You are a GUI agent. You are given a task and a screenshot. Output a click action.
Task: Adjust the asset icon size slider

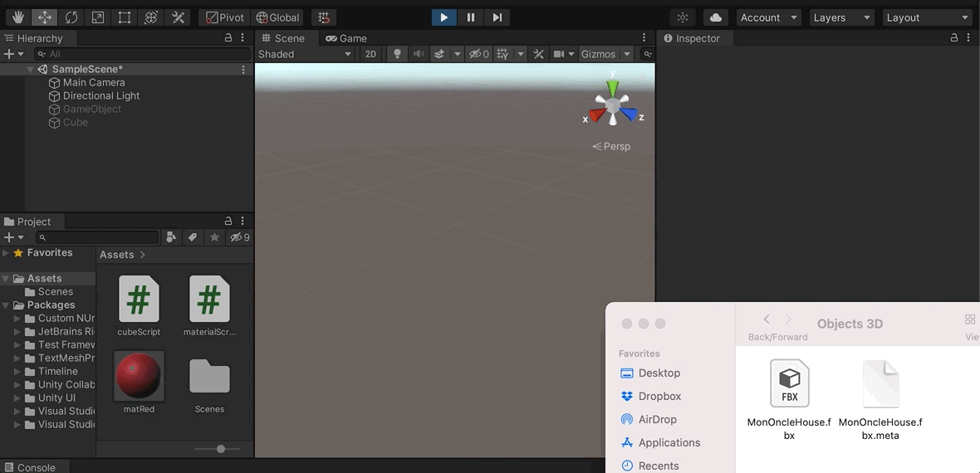point(220,449)
